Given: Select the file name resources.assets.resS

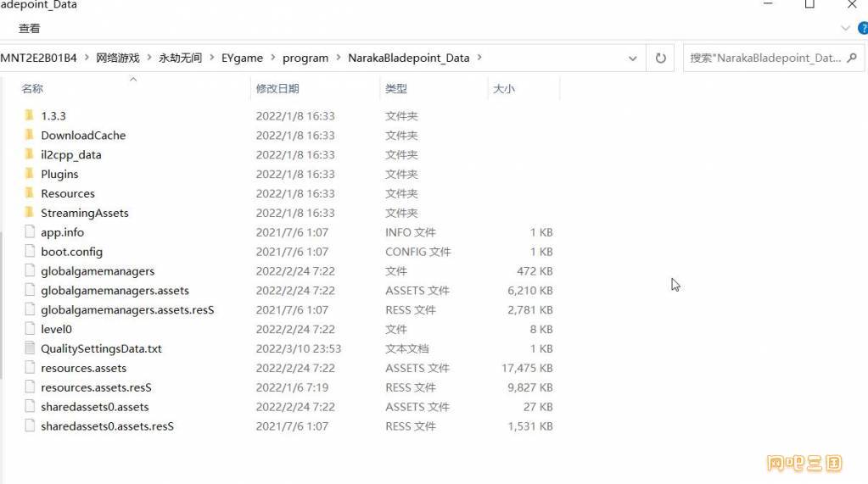Looking at the screenshot, I should pyautogui.click(x=96, y=387).
